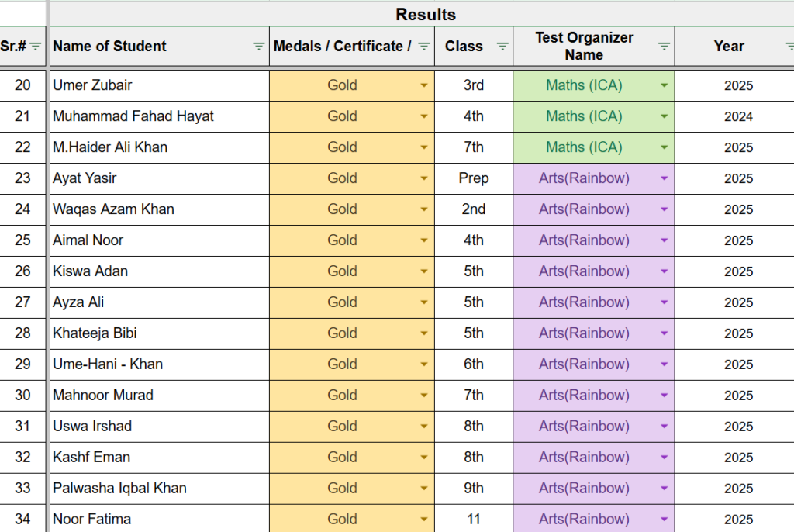Open the filter on "Medals / Certificate" column
The height and width of the screenshot is (532, 794).
click(423, 47)
